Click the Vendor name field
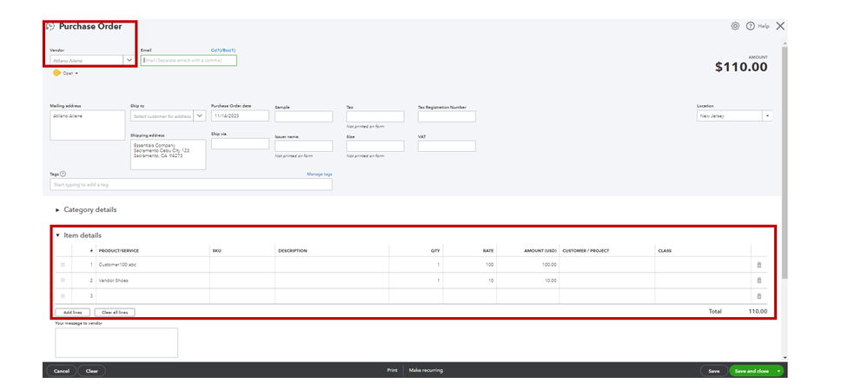 [87, 60]
